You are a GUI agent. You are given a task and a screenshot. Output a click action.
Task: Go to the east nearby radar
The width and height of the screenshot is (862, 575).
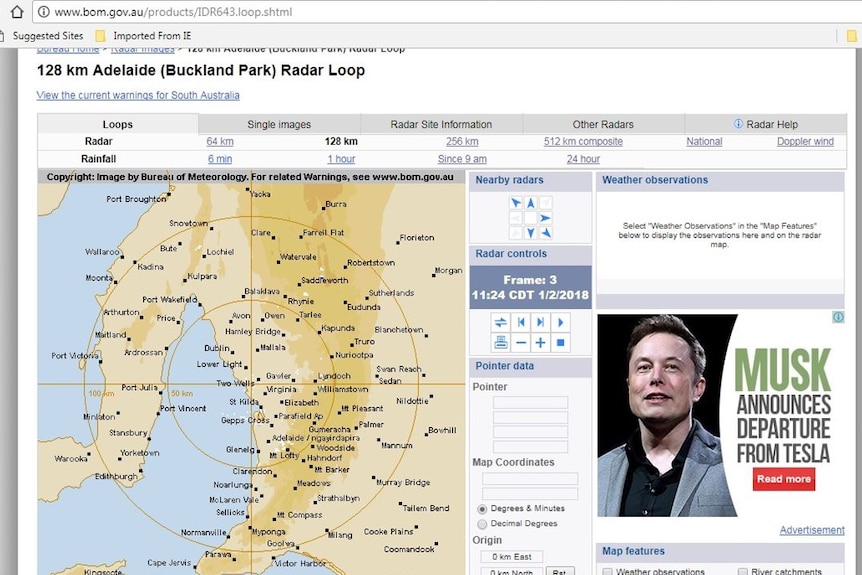click(x=545, y=218)
